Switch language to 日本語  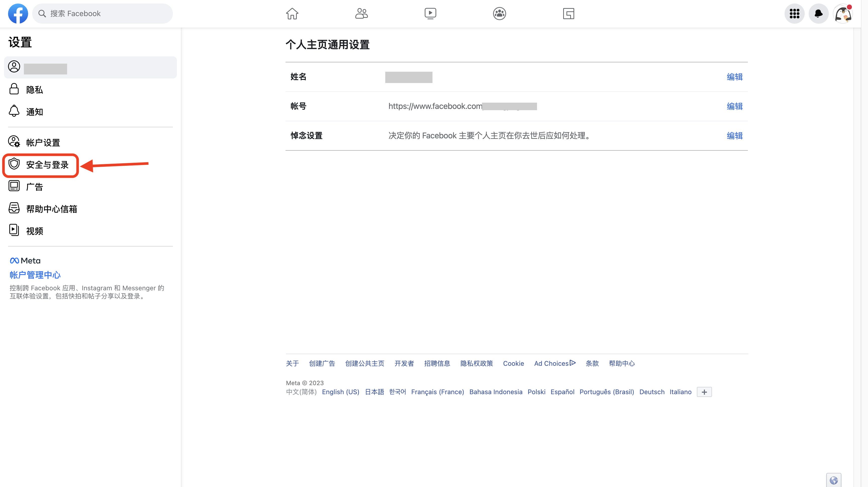[x=374, y=392]
